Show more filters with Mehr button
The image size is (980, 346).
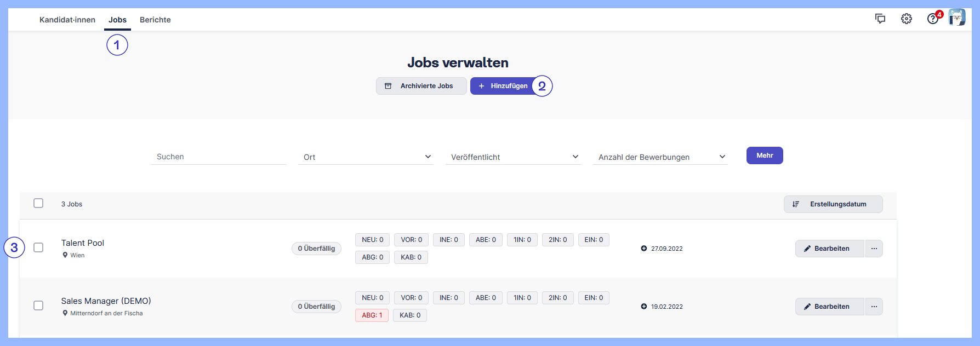pos(765,155)
